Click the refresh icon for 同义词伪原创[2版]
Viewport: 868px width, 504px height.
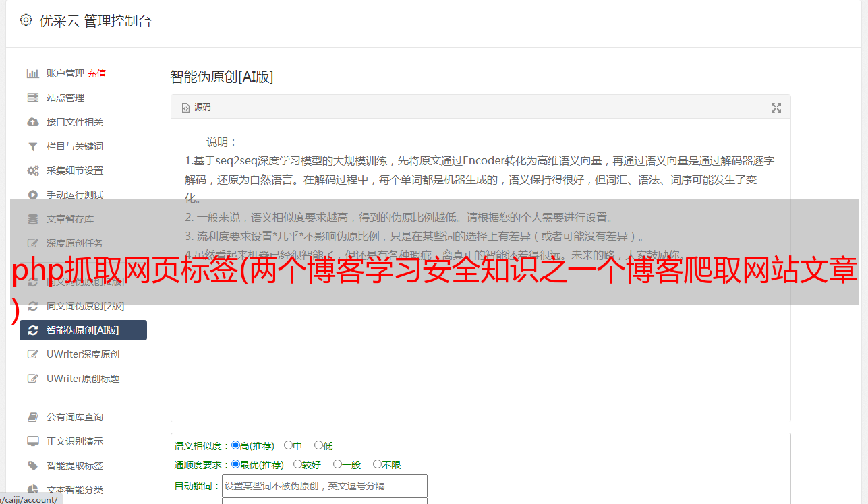pyautogui.click(x=32, y=306)
